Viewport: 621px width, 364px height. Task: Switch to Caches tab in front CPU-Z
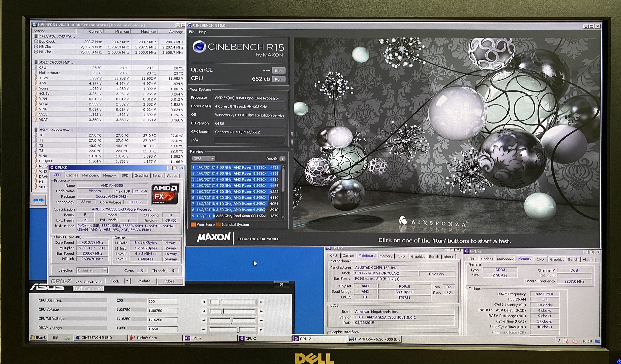tap(72, 175)
